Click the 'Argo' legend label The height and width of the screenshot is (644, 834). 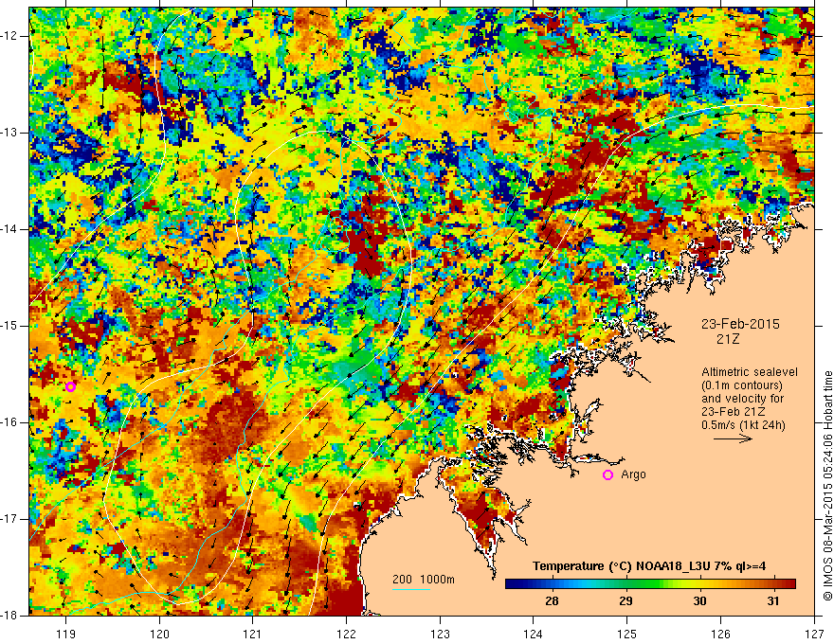click(633, 474)
